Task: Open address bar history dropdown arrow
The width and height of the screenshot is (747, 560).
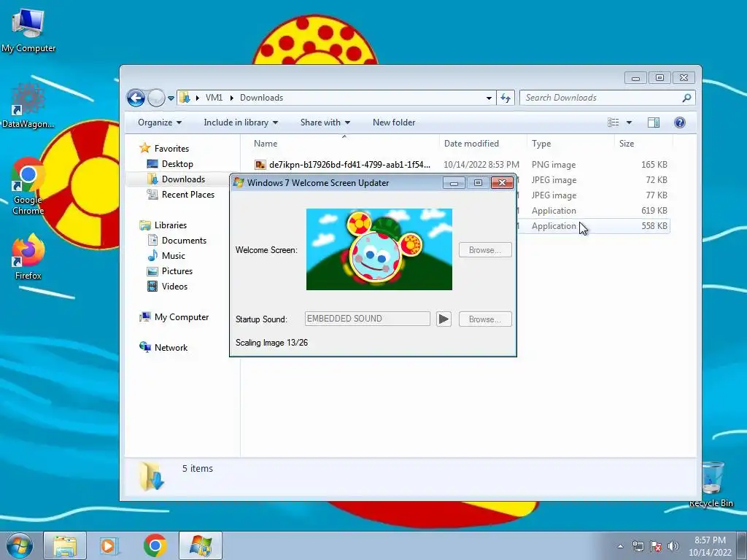Action: point(489,98)
